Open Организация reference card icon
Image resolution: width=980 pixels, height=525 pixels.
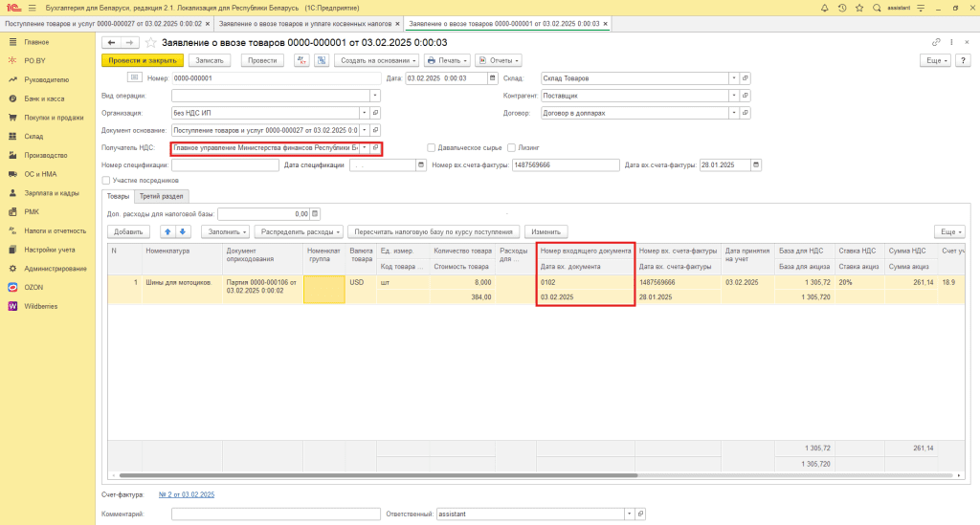coord(375,113)
